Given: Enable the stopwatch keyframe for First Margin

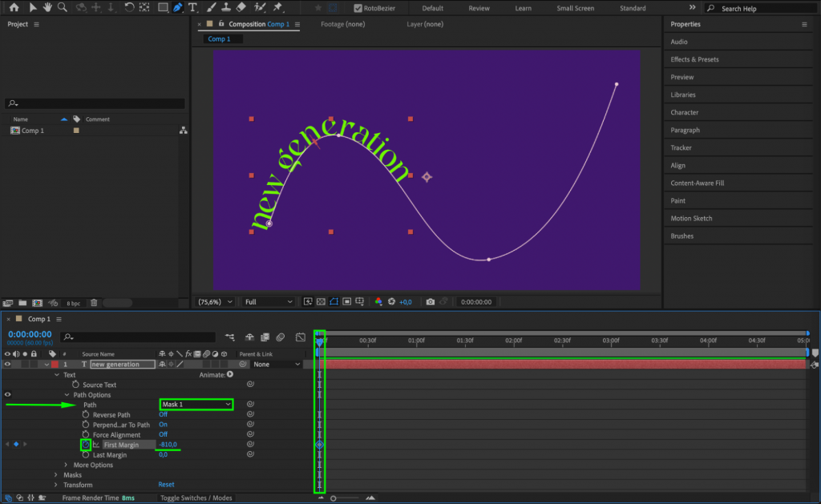Looking at the screenshot, I should pos(84,445).
